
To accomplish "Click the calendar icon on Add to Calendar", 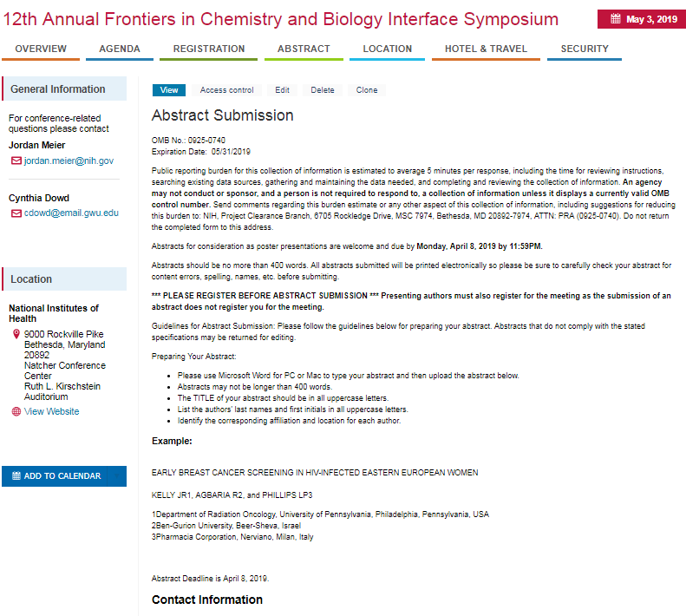I will click(x=16, y=476).
